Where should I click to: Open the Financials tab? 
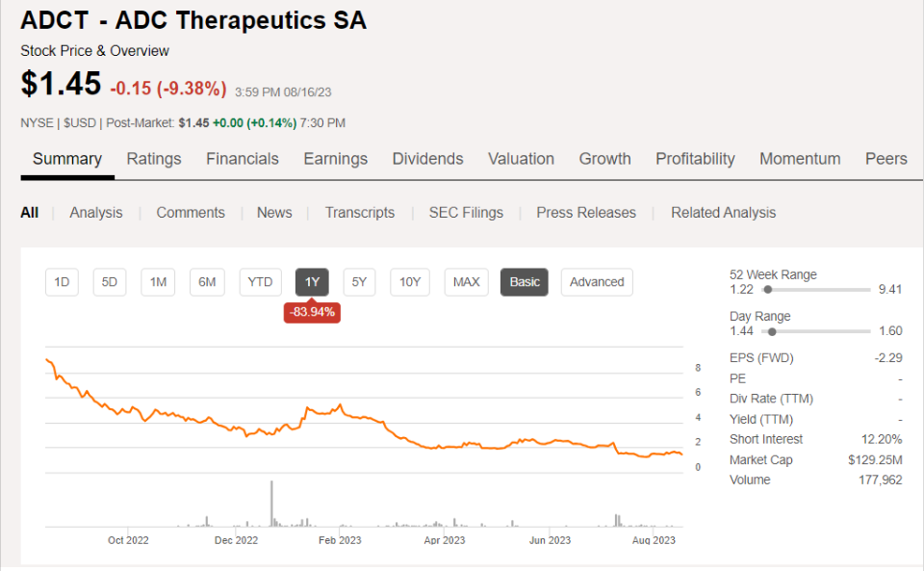[243, 159]
